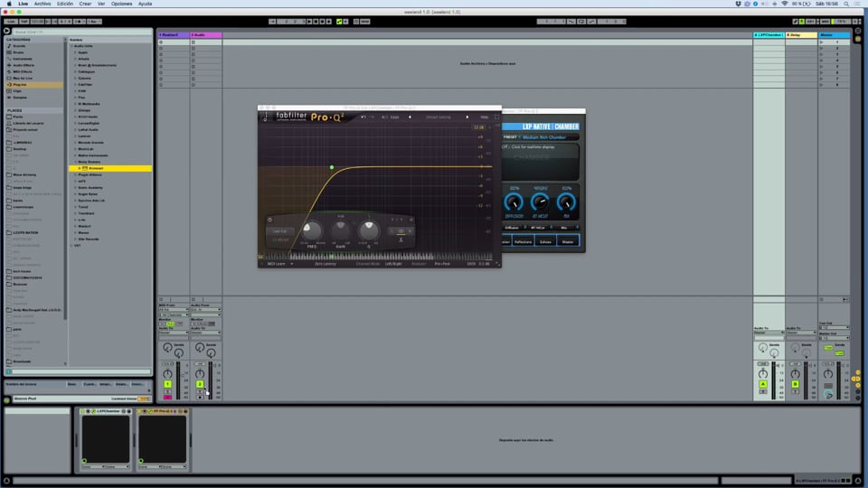Click Help in Pro-Q 2 header
Screen dimensions: 868x488
(485, 117)
